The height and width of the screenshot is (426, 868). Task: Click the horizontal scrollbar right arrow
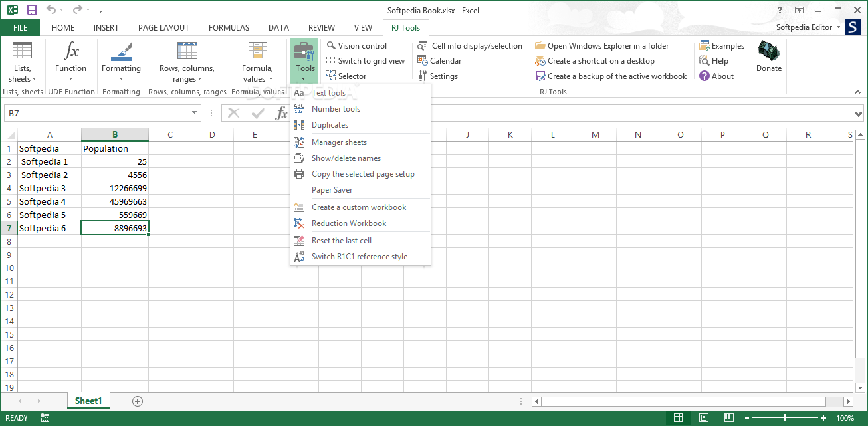coord(848,401)
